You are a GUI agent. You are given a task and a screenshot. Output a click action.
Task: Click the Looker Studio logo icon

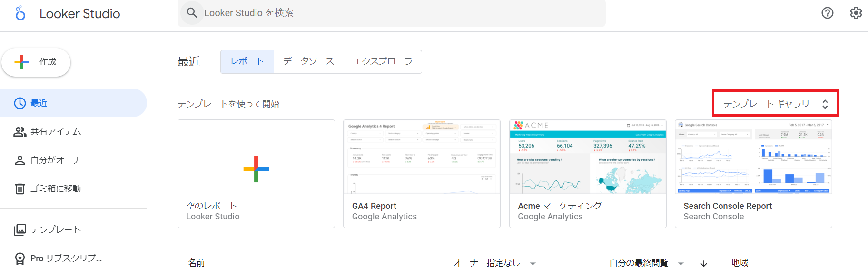tap(20, 13)
